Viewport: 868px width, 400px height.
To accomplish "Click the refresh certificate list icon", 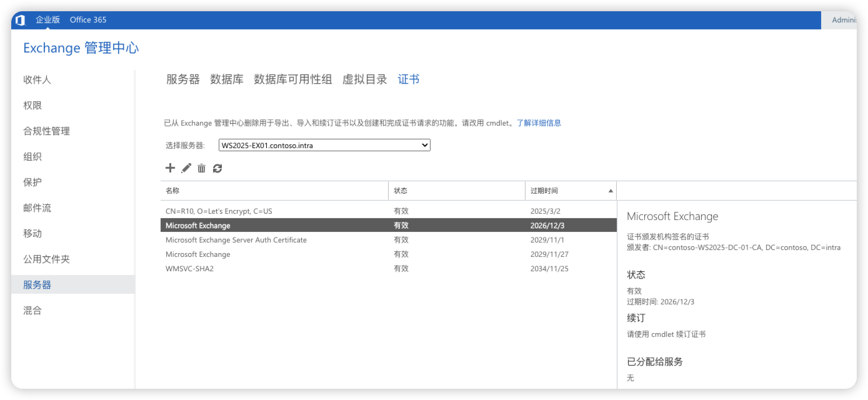I will pyautogui.click(x=217, y=168).
